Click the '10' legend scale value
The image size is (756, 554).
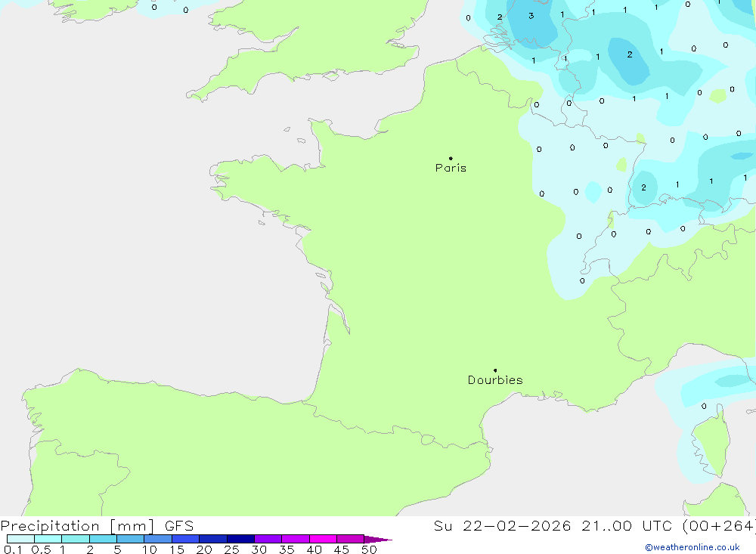coord(150,549)
